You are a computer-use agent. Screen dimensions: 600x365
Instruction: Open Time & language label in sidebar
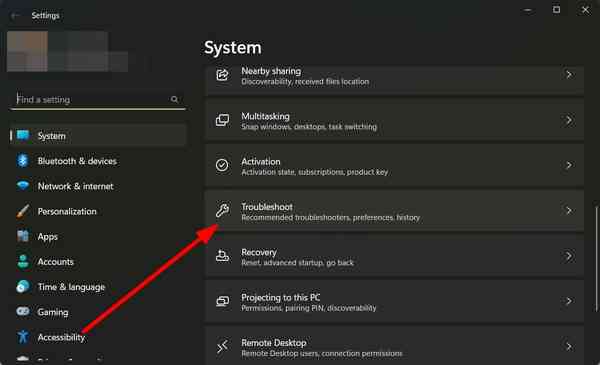[71, 287]
